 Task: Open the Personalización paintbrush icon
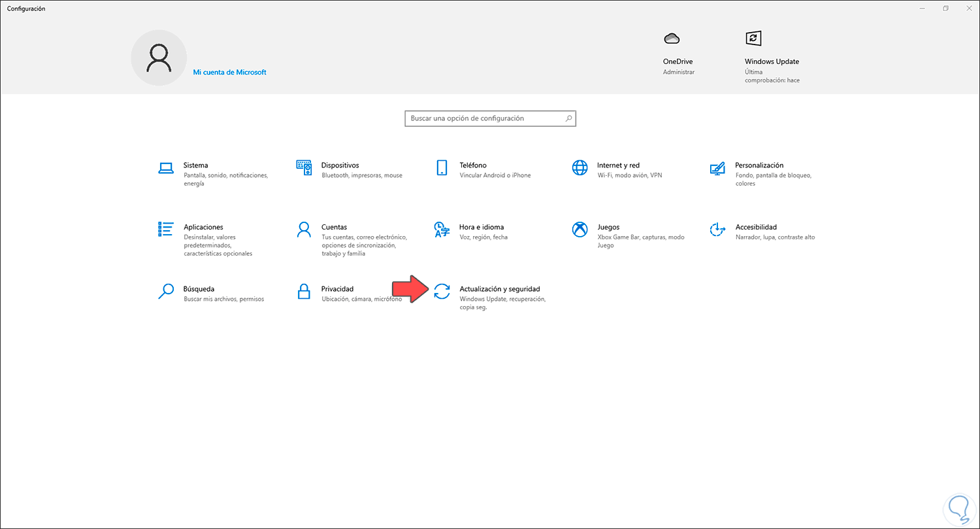(717, 168)
